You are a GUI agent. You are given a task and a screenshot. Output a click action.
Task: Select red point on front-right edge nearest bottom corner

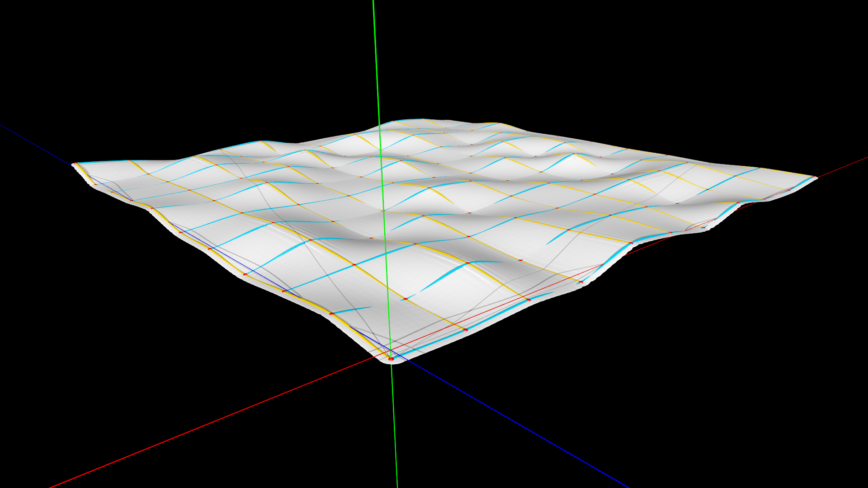coord(465,329)
